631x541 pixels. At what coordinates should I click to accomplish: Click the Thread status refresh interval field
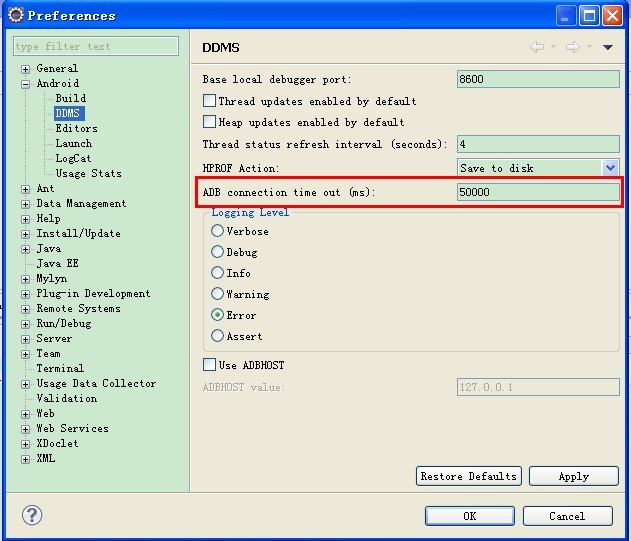tap(538, 144)
